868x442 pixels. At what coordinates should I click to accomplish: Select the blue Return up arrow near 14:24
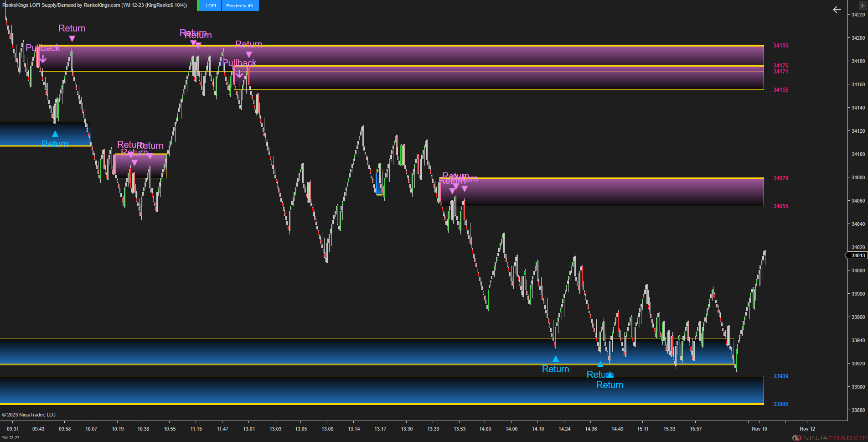pyautogui.click(x=555, y=359)
